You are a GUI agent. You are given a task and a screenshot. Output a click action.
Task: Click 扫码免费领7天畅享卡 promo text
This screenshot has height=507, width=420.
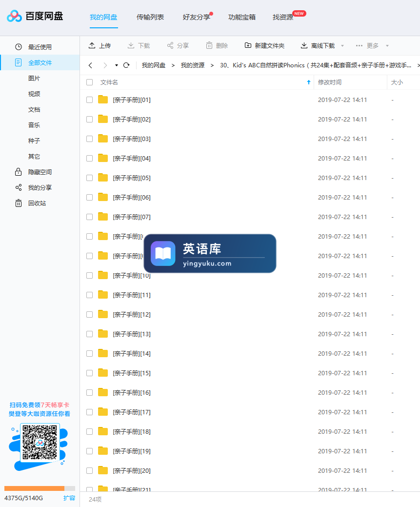(x=40, y=405)
